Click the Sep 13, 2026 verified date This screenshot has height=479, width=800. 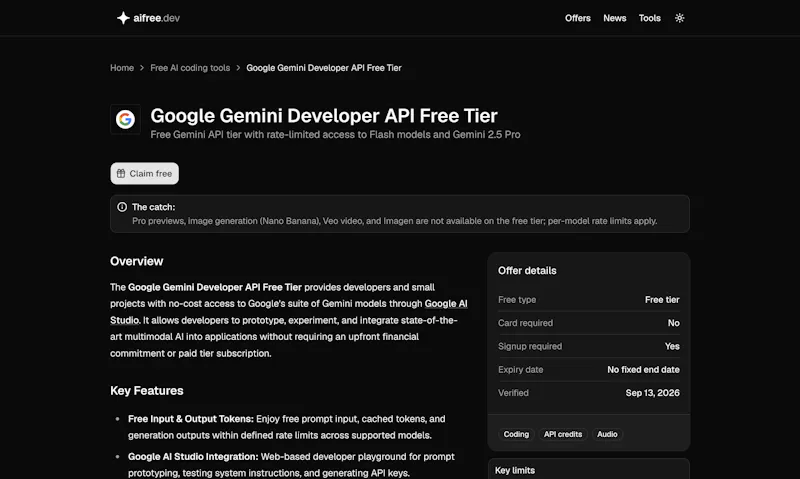pos(652,393)
